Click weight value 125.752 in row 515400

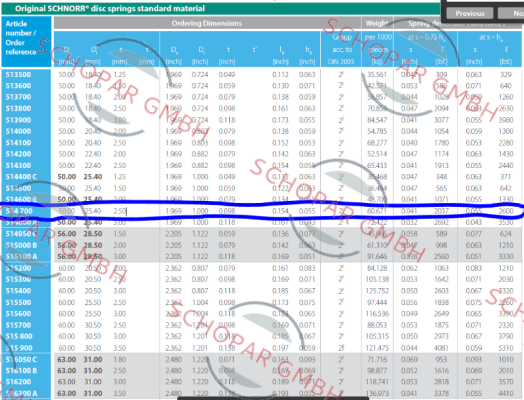pyautogui.click(x=377, y=291)
